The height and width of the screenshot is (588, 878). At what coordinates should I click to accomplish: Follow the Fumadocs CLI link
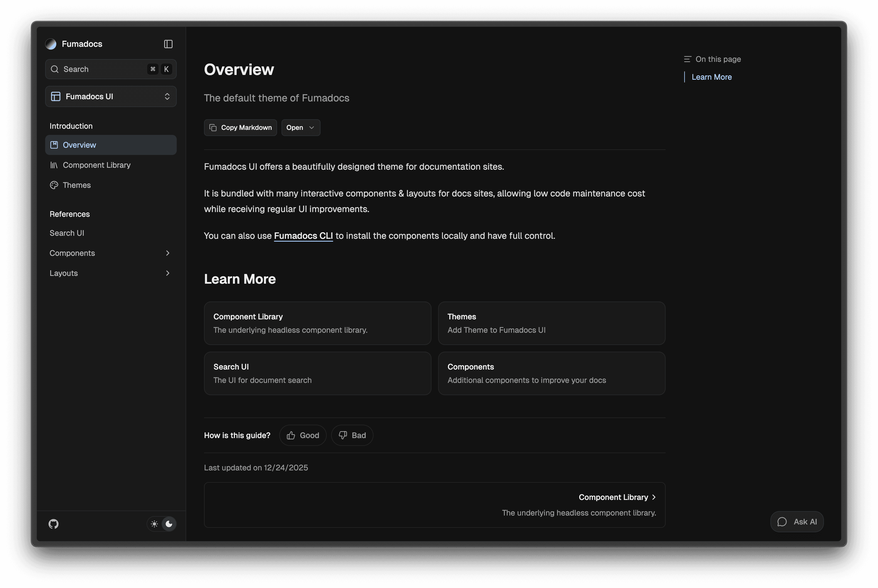[303, 235]
